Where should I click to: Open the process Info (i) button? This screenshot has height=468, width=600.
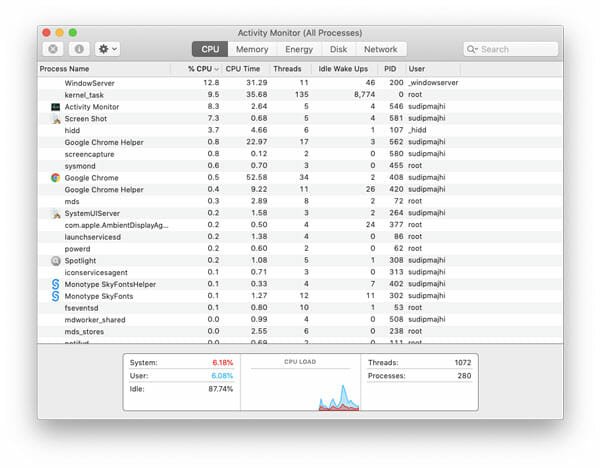coord(79,49)
